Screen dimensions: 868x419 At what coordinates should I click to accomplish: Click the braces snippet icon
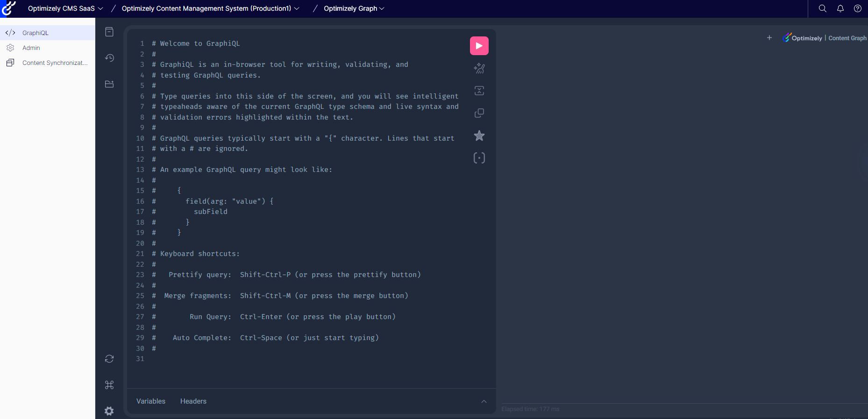tap(479, 158)
